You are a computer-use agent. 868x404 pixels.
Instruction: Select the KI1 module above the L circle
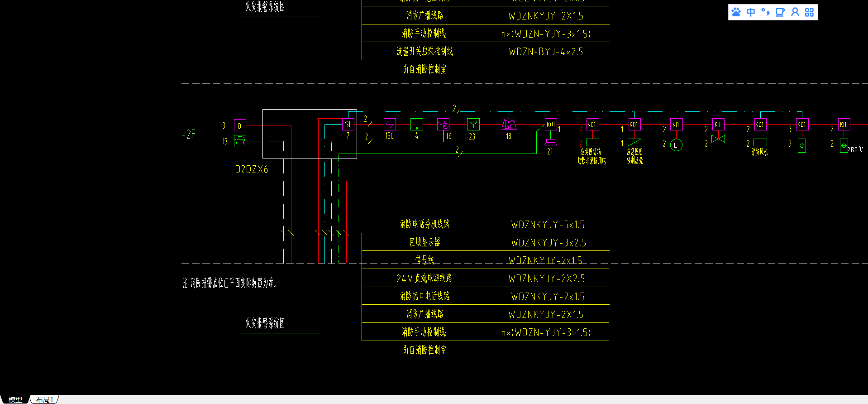(x=676, y=124)
